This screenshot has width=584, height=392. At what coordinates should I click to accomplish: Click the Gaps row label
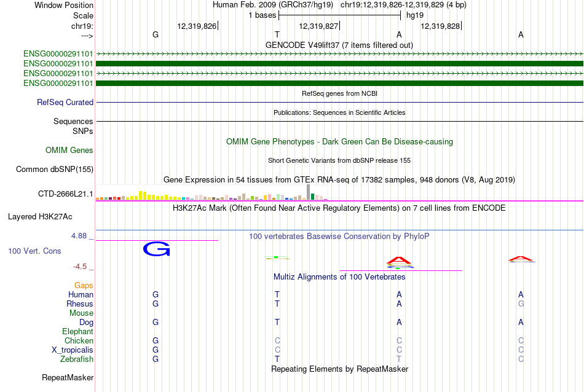pyautogui.click(x=84, y=286)
